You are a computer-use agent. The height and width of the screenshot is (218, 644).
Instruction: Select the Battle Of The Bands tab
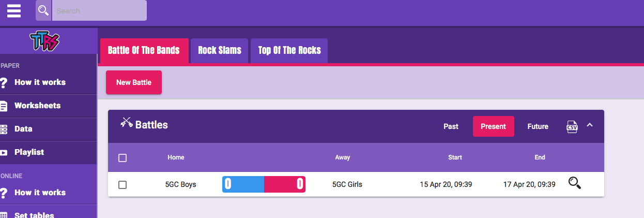(144, 51)
